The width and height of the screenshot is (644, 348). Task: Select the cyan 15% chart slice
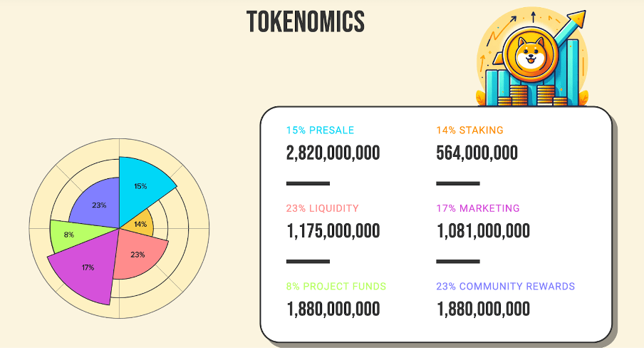coord(145,190)
